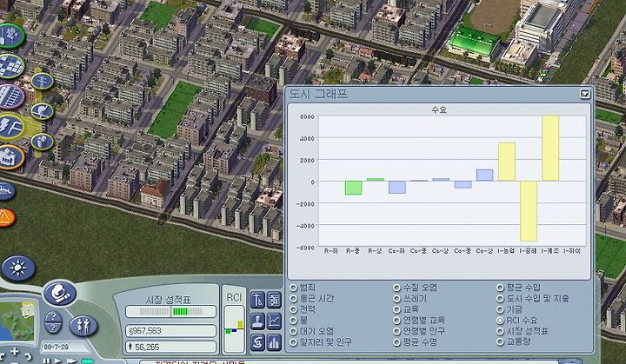Open the question mark help query tool

[53, 322]
